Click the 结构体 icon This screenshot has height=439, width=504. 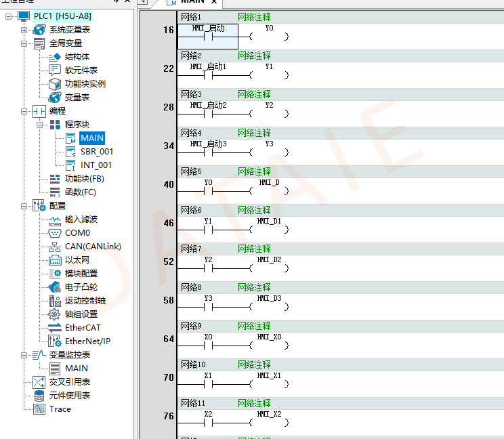55,57
